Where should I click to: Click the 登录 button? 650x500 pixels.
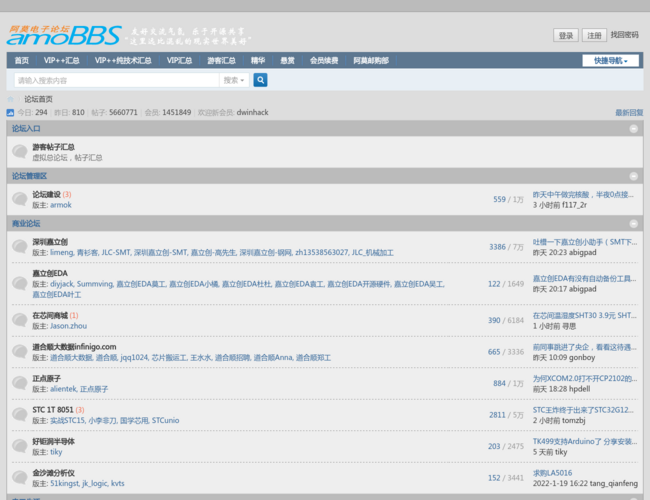pyautogui.click(x=566, y=35)
